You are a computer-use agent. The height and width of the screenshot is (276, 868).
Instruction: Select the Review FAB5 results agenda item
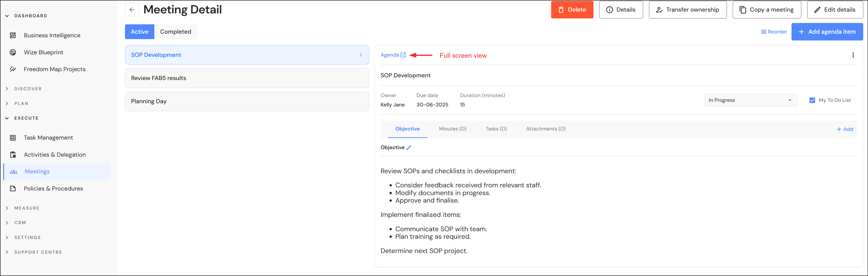tap(247, 78)
